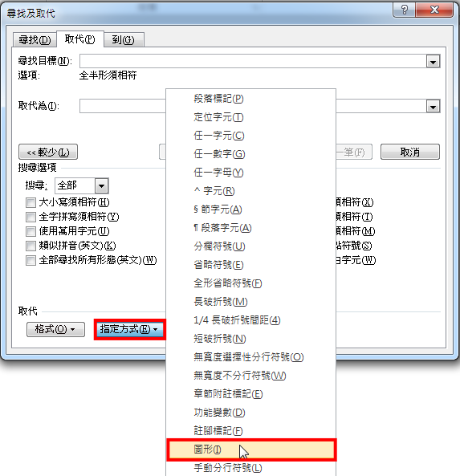Open the 取代為 dropdown arrow
This screenshot has height=476, width=460.
433,106
